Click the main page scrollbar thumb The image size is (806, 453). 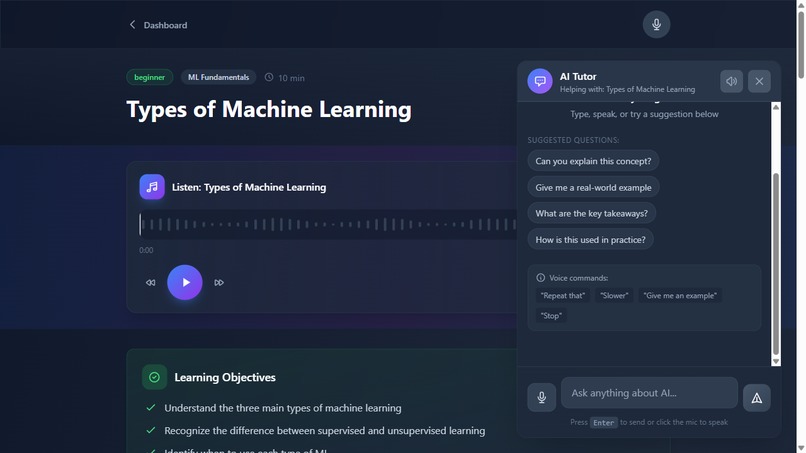(x=801, y=45)
